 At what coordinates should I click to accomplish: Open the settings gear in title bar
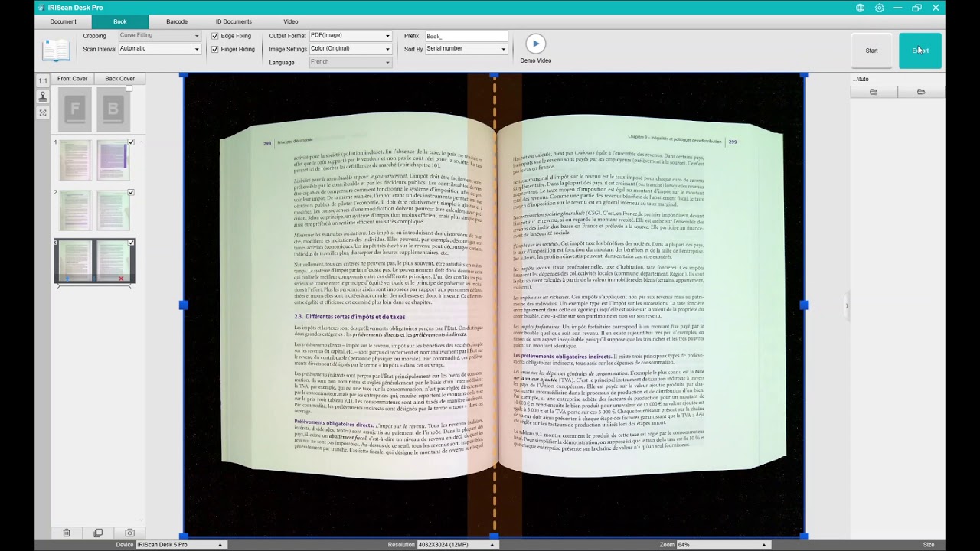tap(880, 8)
